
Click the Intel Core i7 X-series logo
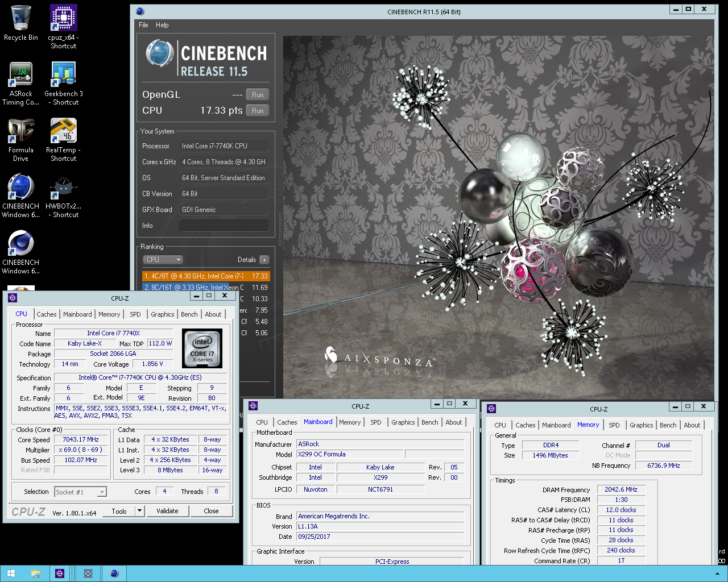click(x=202, y=348)
